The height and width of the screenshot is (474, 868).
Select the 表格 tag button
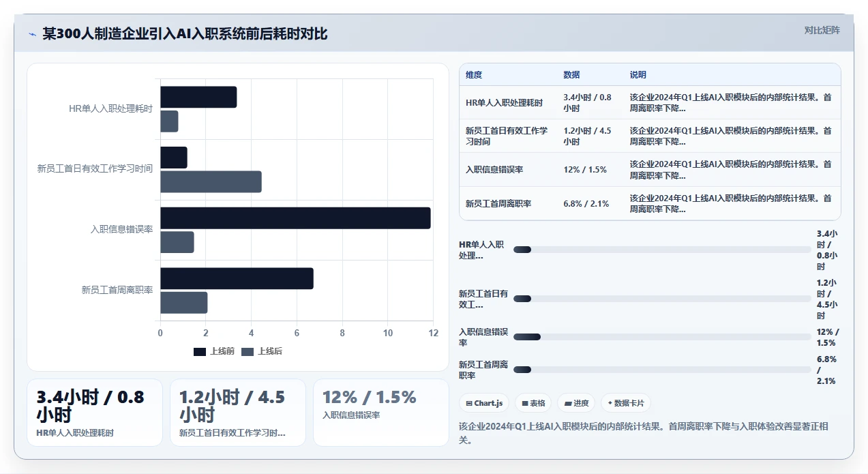(x=533, y=403)
